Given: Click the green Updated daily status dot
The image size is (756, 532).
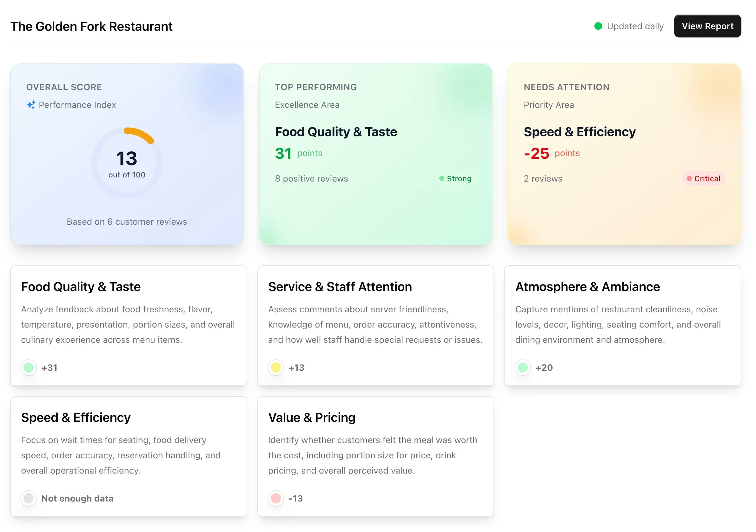Looking at the screenshot, I should [x=598, y=26].
